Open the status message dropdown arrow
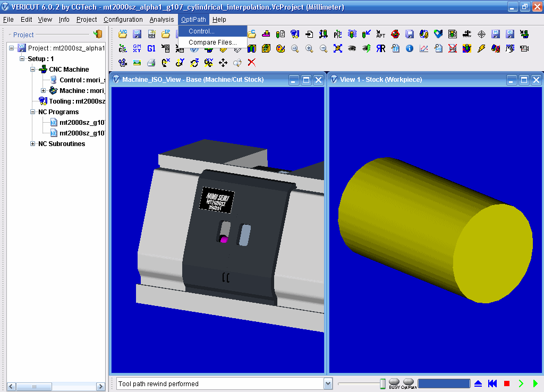544x392 pixels. click(x=328, y=384)
